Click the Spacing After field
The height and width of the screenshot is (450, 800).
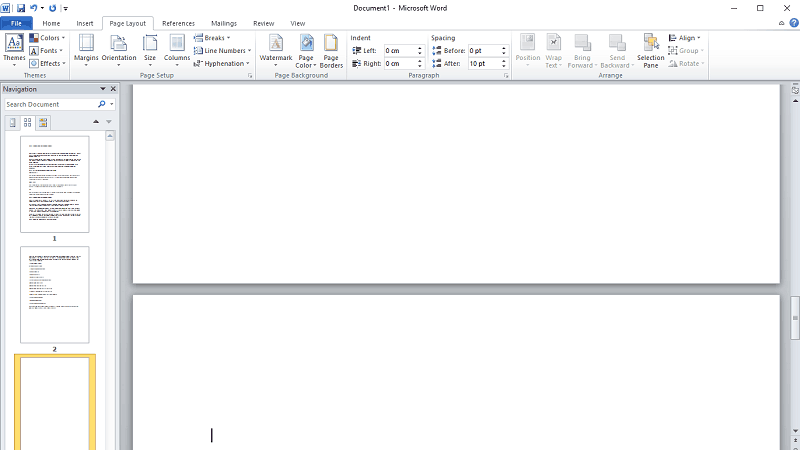coord(484,63)
